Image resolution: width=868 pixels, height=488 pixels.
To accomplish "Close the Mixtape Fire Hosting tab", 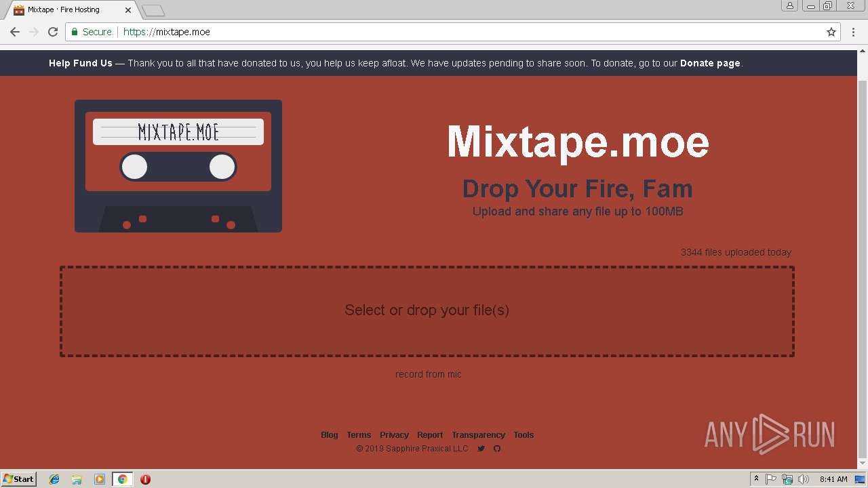I will click(127, 10).
